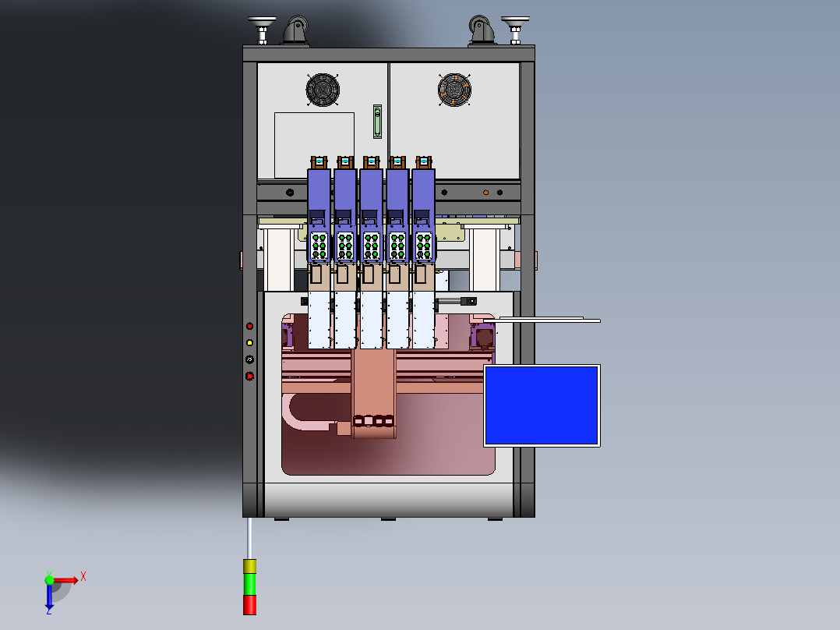Select the yellow button on the left frame
Screen dimensions: 840x630
[249, 342]
